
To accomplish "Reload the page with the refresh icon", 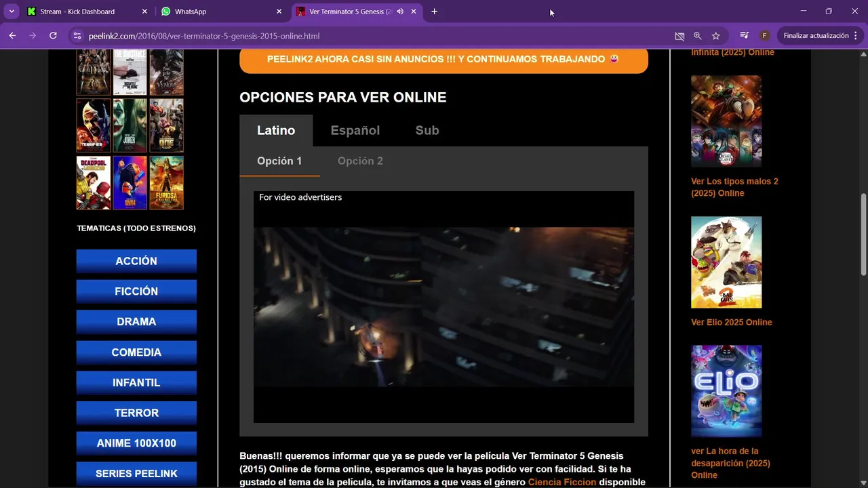I will tap(53, 36).
